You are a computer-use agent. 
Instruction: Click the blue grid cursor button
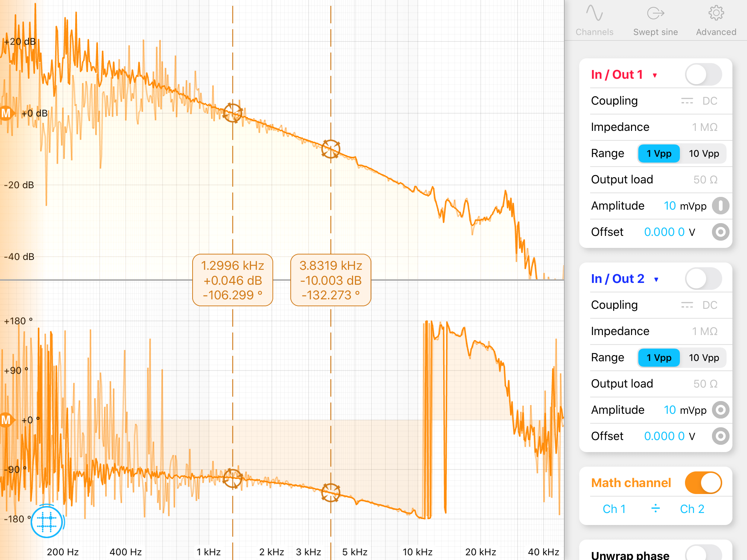click(x=47, y=522)
